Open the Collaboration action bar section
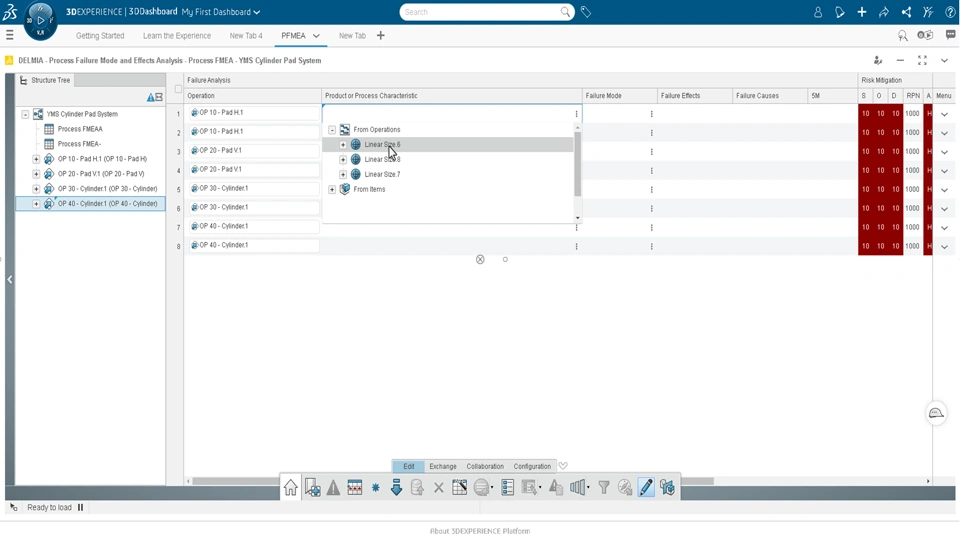The width and height of the screenshot is (960, 540). 485,467
